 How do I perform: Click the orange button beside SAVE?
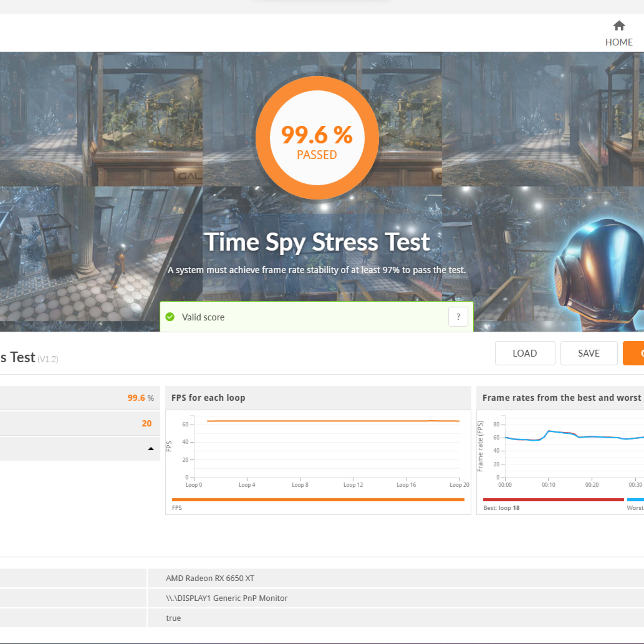coord(633,353)
